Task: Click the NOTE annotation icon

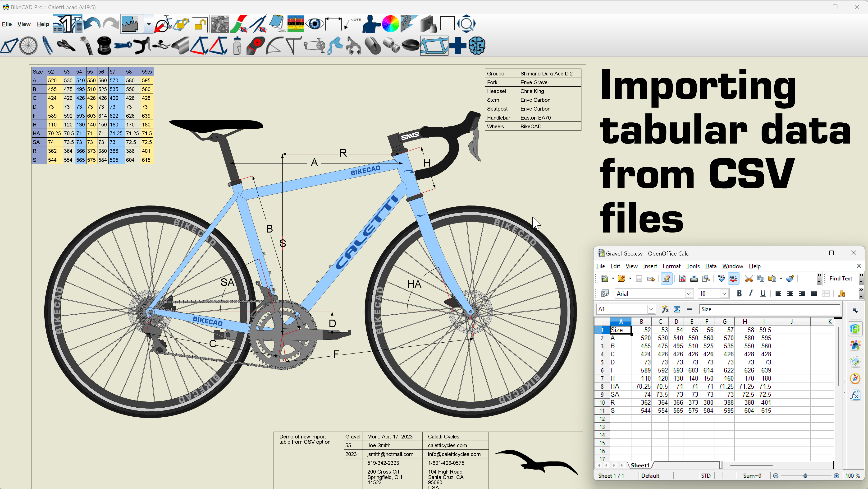Action: point(352,24)
